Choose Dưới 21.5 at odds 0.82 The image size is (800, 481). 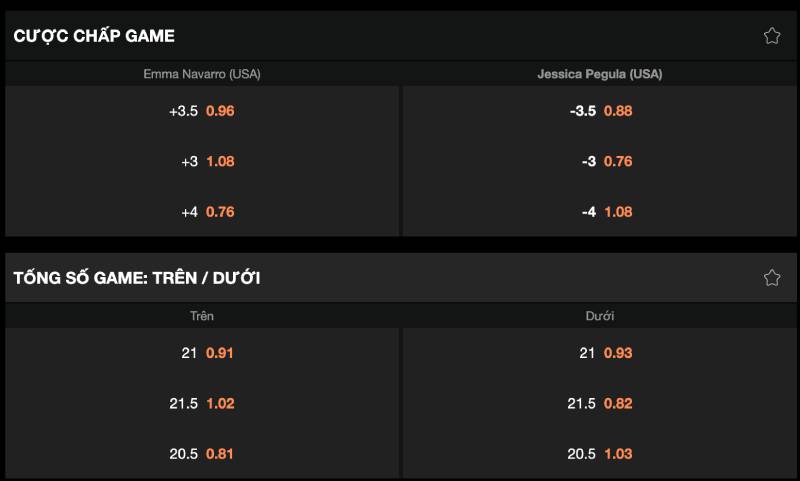tap(600, 403)
